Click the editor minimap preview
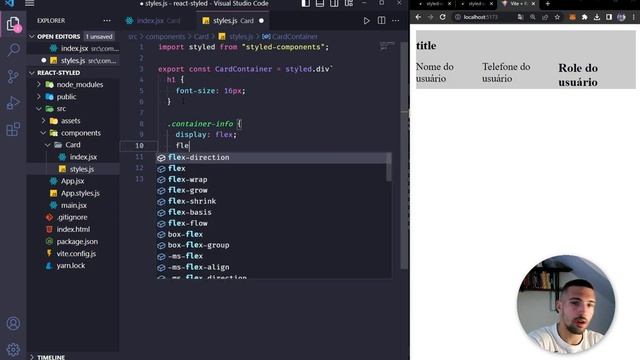The height and width of the screenshot is (360, 640). click(x=387, y=45)
